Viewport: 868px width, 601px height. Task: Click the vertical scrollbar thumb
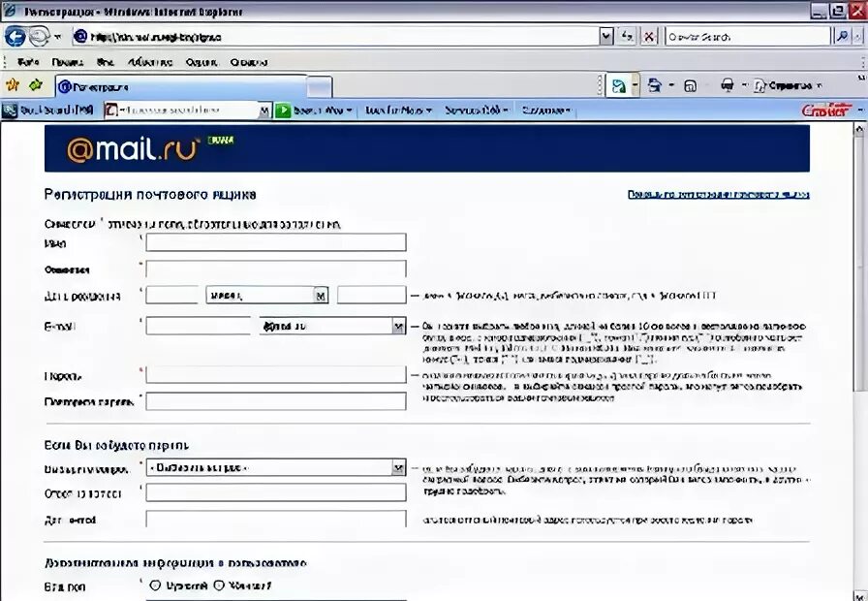pyautogui.click(x=859, y=263)
